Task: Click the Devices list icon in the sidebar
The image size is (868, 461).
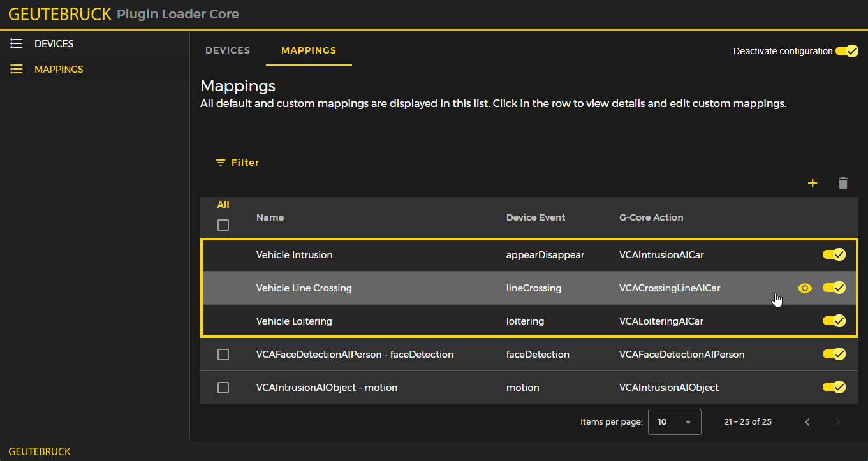Action: [x=16, y=43]
